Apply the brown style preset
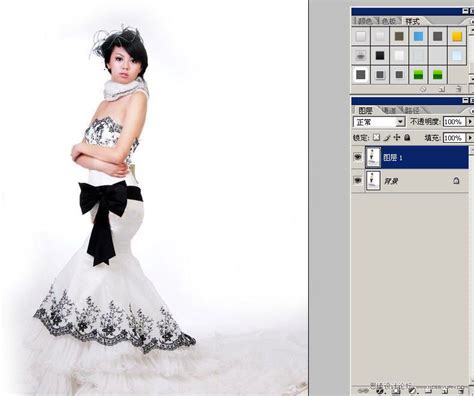 [399, 36]
